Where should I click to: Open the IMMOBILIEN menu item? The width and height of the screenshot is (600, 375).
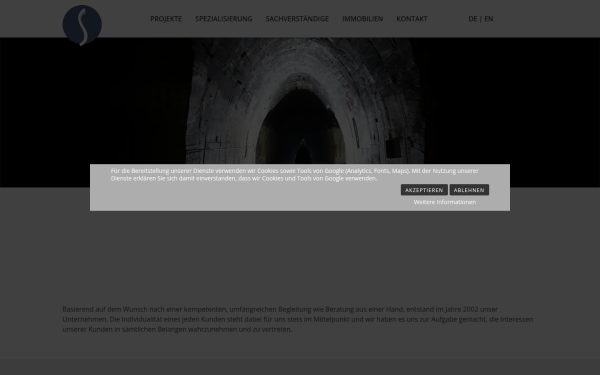[363, 19]
